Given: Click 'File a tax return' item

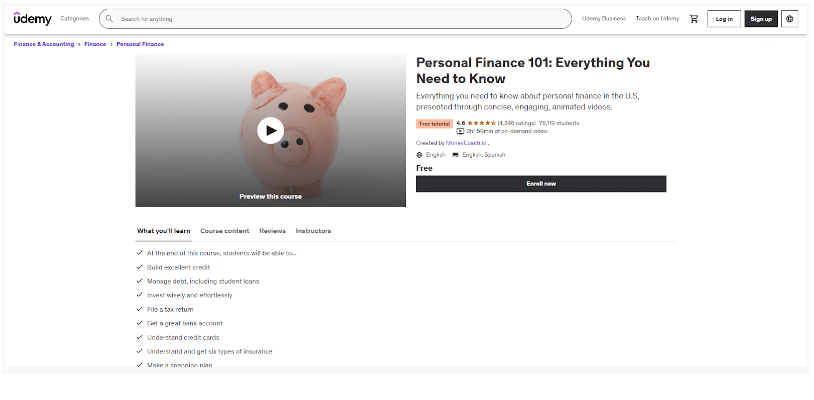Looking at the screenshot, I should [x=170, y=309].
